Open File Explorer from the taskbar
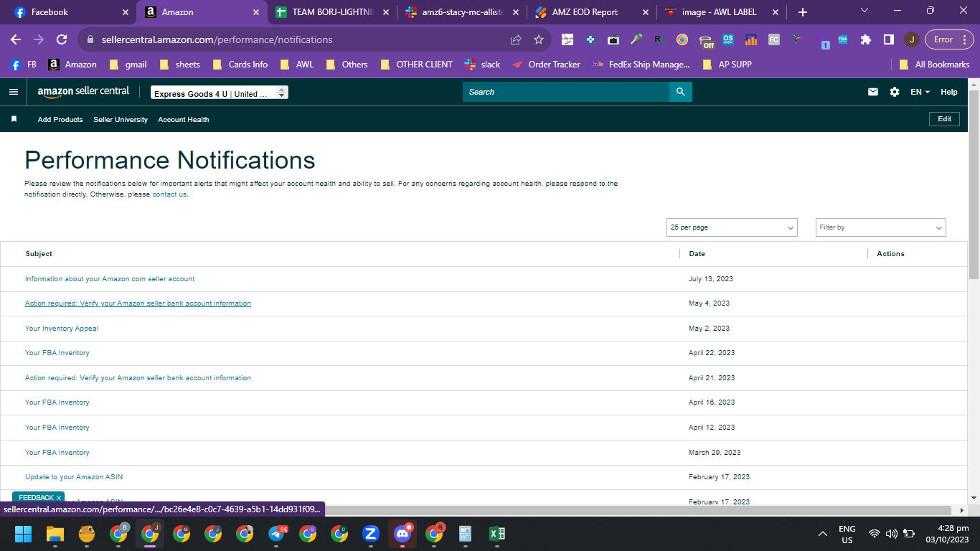The image size is (980, 551). pos(55,534)
